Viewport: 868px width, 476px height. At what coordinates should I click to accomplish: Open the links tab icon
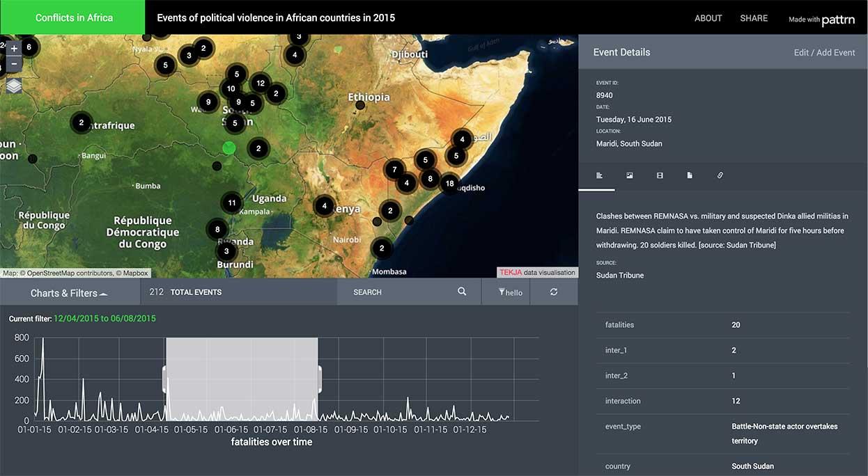tap(720, 175)
